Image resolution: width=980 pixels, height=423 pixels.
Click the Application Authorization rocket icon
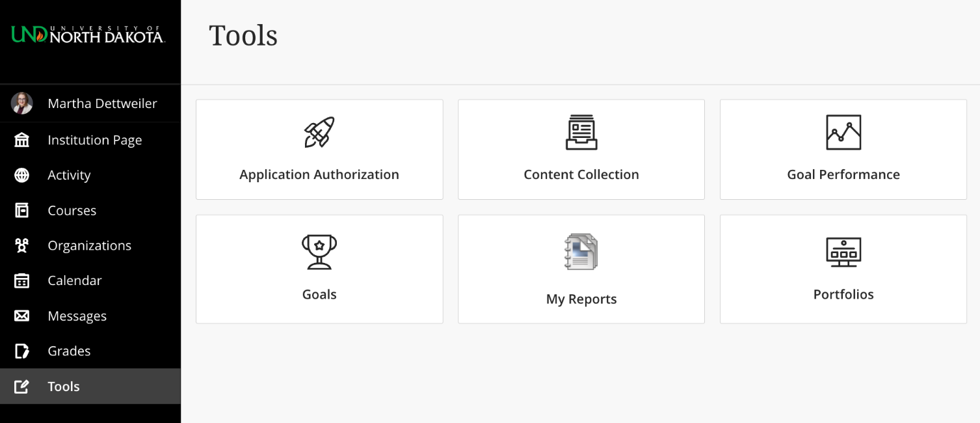point(319,133)
